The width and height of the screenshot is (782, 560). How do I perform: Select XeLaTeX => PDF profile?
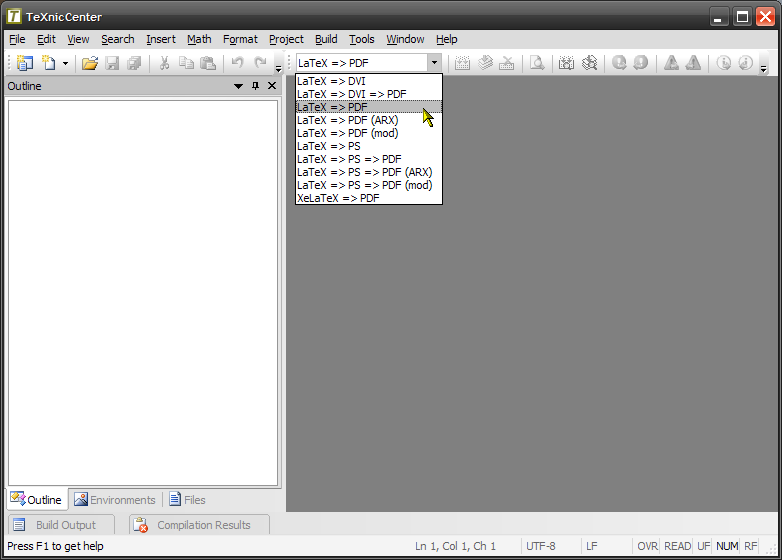coord(369,197)
